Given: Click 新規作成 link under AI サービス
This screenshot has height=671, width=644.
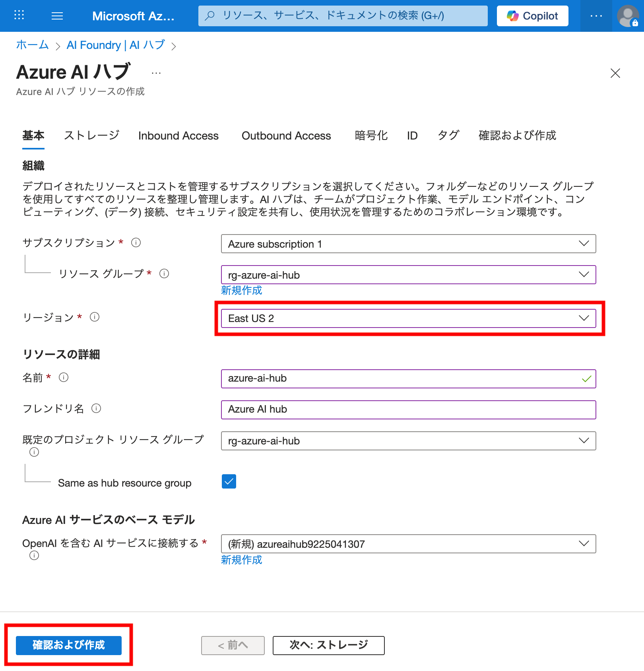Looking at the screenshot, I should (x=242, y=560).
